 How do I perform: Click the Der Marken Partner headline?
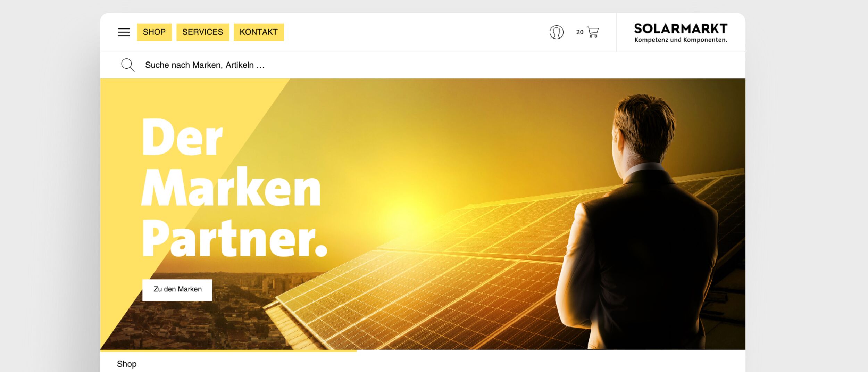[234, 188]
